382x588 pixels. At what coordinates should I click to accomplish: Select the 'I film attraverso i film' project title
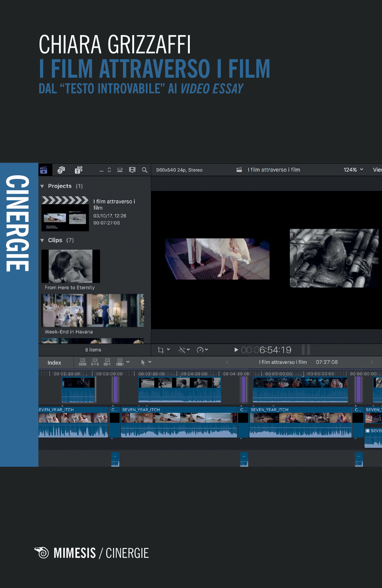pos(115,204)
